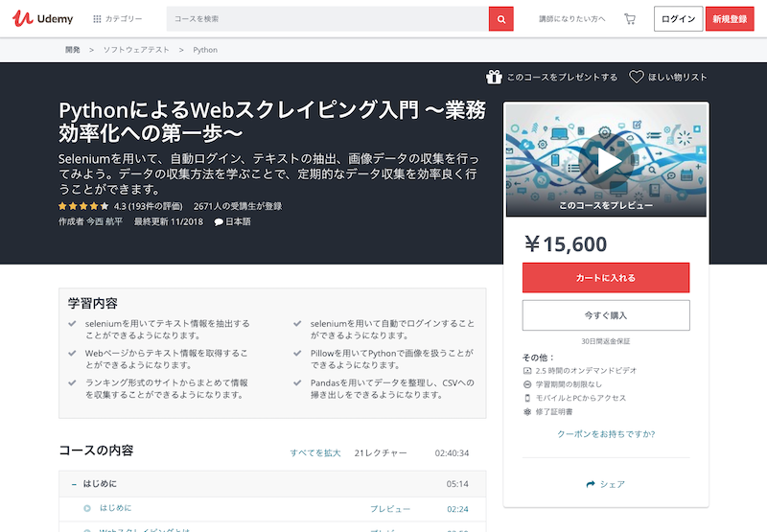Click checkmark beside Pillowを用いてPythonで画像を扱う
The image size is (767, 532).
coord(297,353)
